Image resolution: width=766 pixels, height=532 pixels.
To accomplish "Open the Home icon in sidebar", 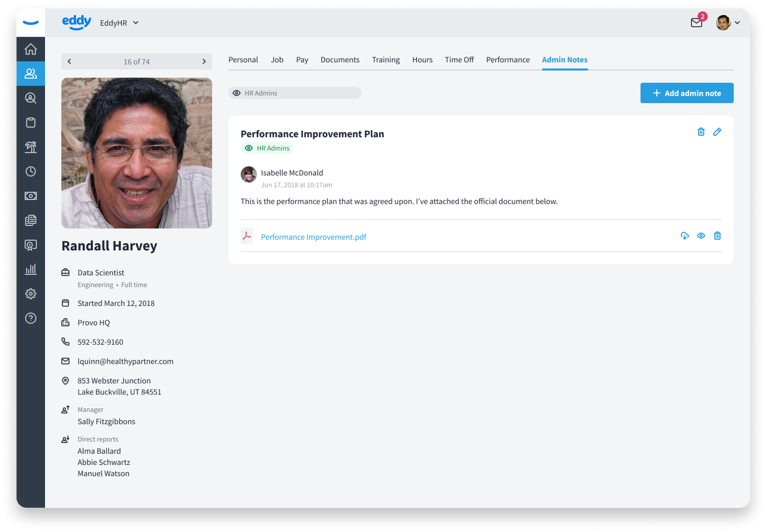I will [x=31, y=49].
